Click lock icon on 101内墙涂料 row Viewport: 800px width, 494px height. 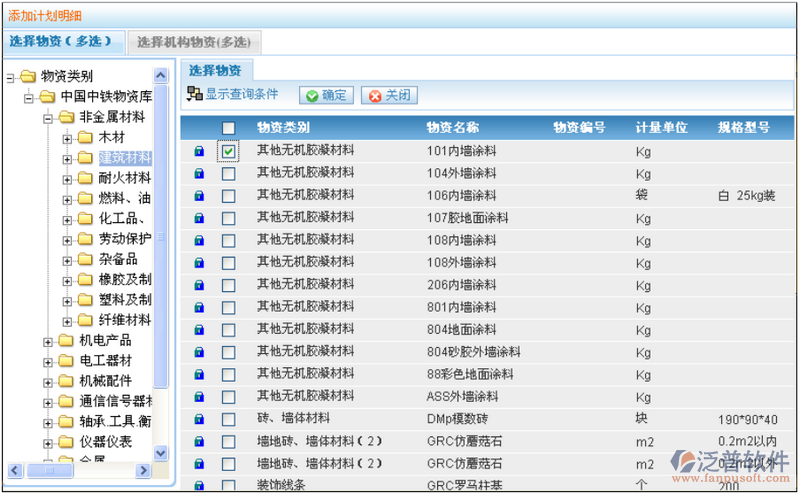tap(199, 151)
